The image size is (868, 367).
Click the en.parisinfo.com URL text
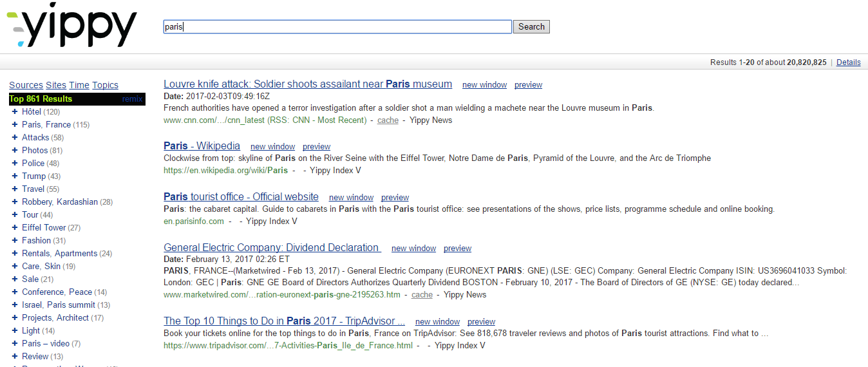click(194, 221)
